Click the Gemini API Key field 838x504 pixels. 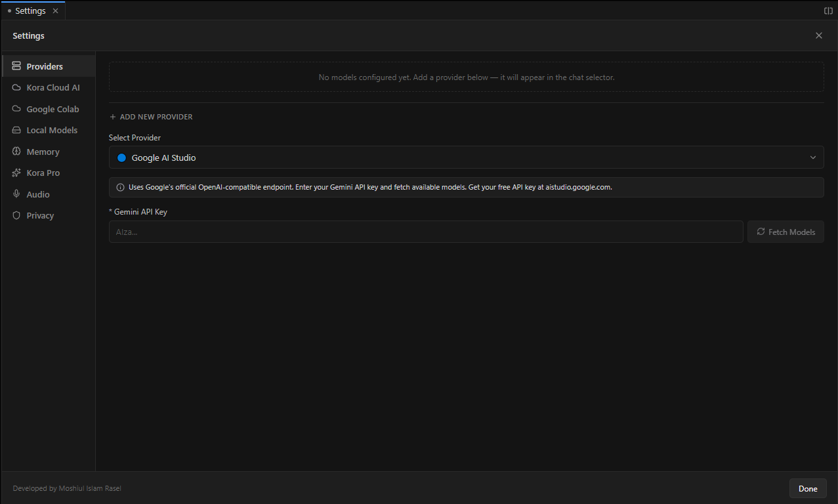point(426,232)
